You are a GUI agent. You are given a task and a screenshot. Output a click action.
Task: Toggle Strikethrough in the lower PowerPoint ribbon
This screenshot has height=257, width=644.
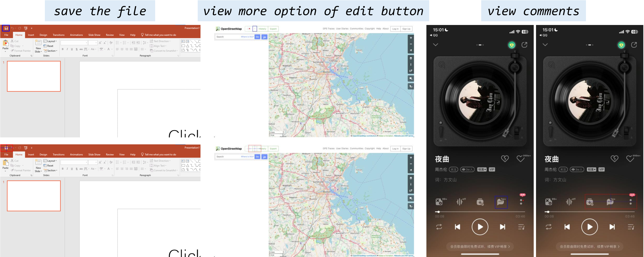[81, 169]
